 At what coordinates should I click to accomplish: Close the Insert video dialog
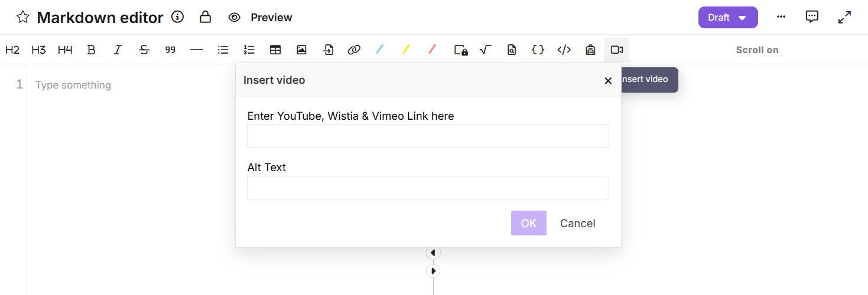coord(608,81)
